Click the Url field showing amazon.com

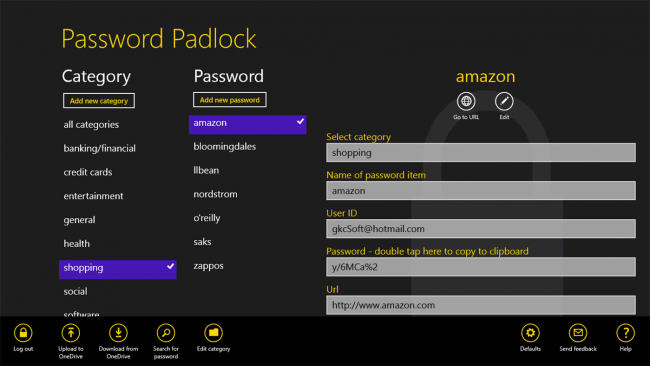pos(481,305)
